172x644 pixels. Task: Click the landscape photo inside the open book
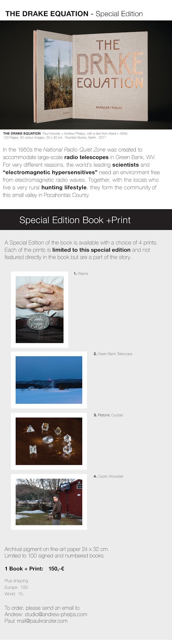(59, 74)
